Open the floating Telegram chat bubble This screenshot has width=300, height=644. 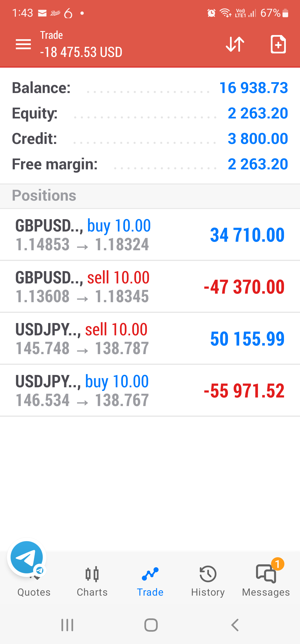27,557
